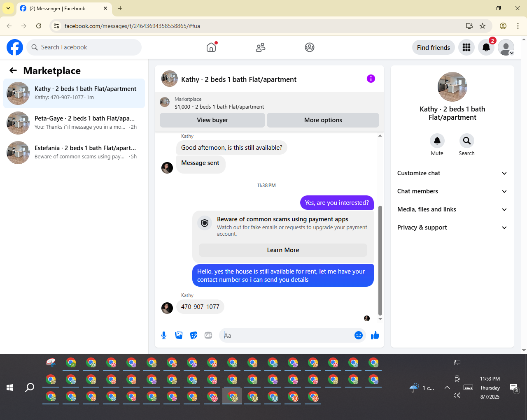Expand Media, files and links section
Screen dimensions: 527x420
452,209
